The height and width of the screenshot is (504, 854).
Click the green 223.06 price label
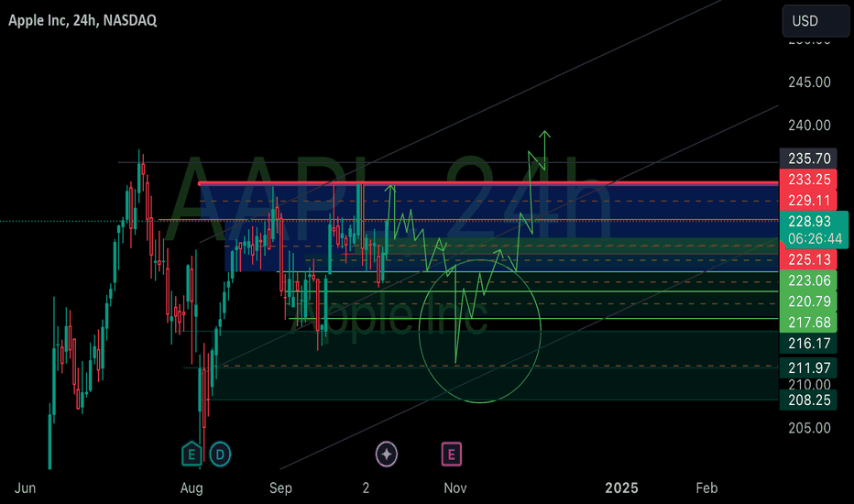[x=809, y=280]
